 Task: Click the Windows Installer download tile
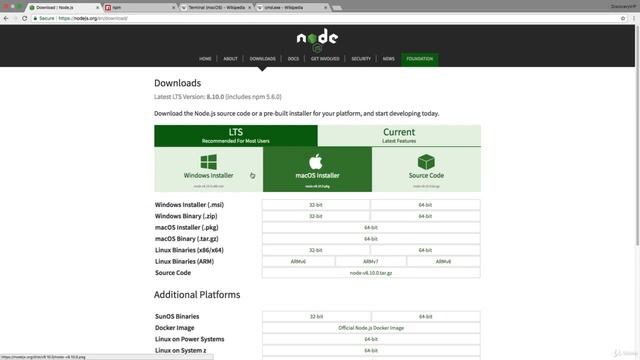point(209,169)
